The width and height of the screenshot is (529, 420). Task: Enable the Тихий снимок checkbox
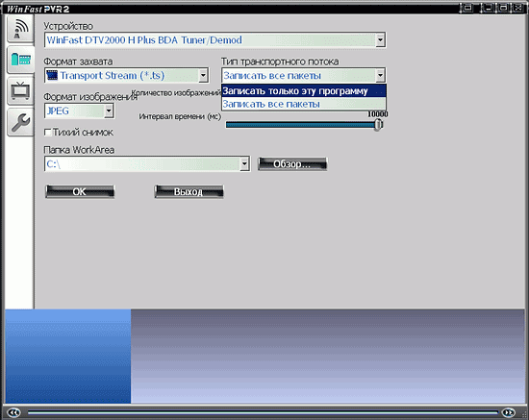(x=48, y=132)
